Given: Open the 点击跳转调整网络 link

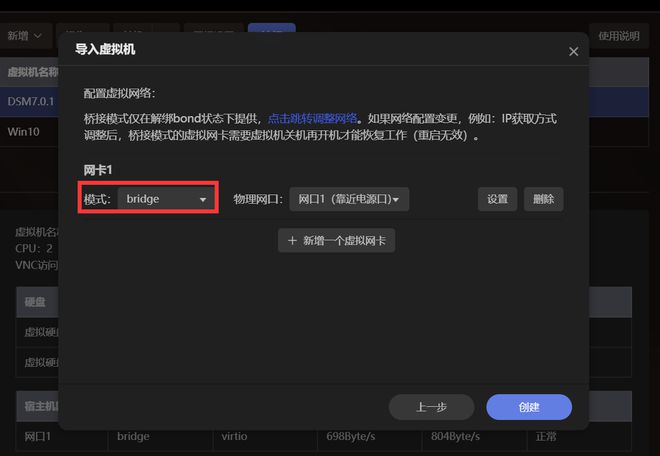Looking at the screenshot, I should (312, 118).
